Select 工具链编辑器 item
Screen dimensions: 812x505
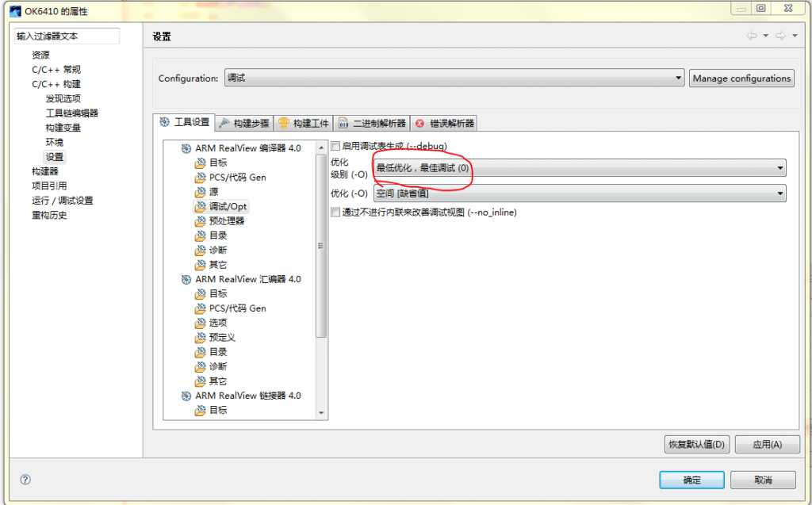coord(72,113)
